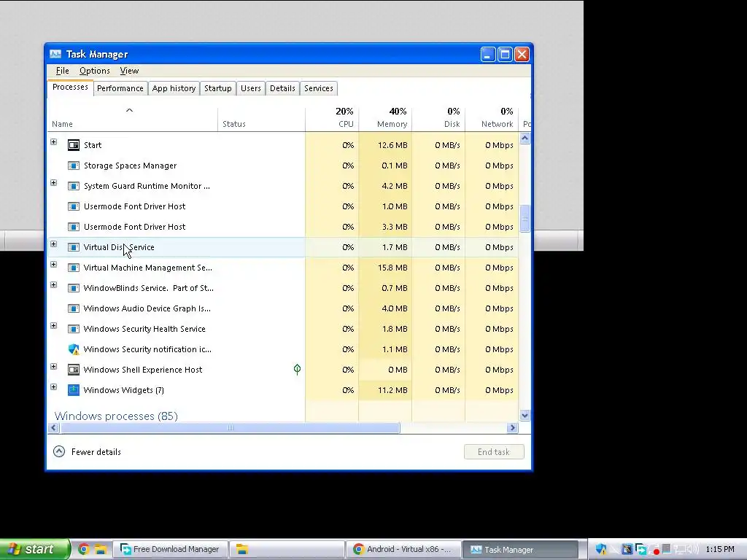Click the network tray icon

coord(681,550)
